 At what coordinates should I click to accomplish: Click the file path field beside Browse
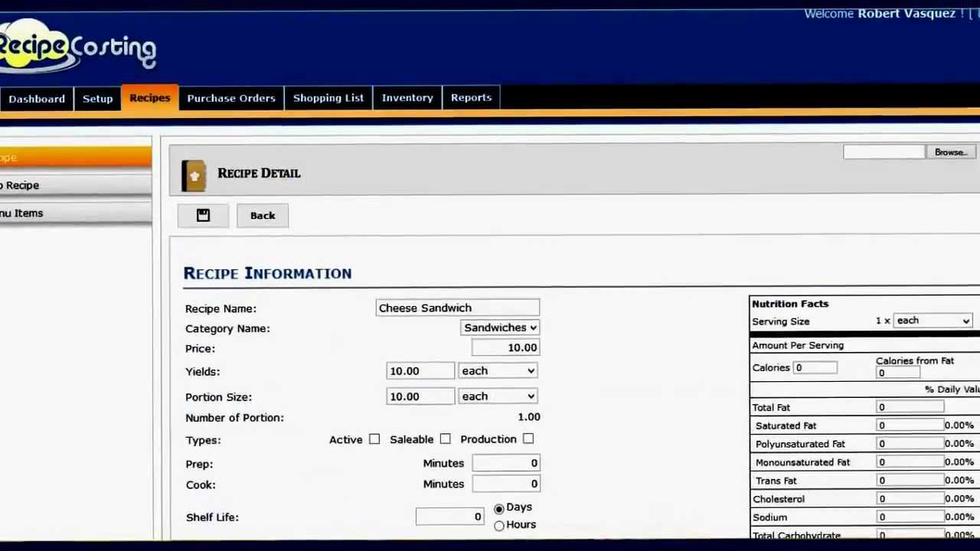884,152
